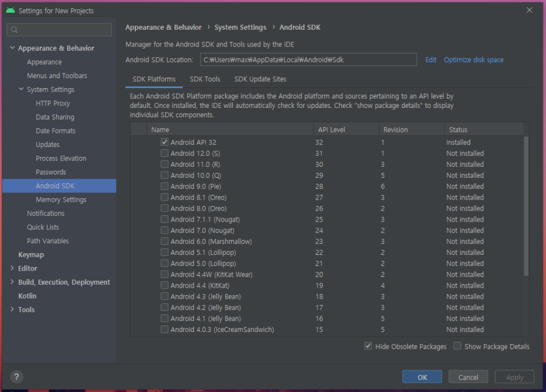This screenshot has height=392, width=546.
Task: Check the Android 9.0 (Pie) checkbox
Action: 164,186
